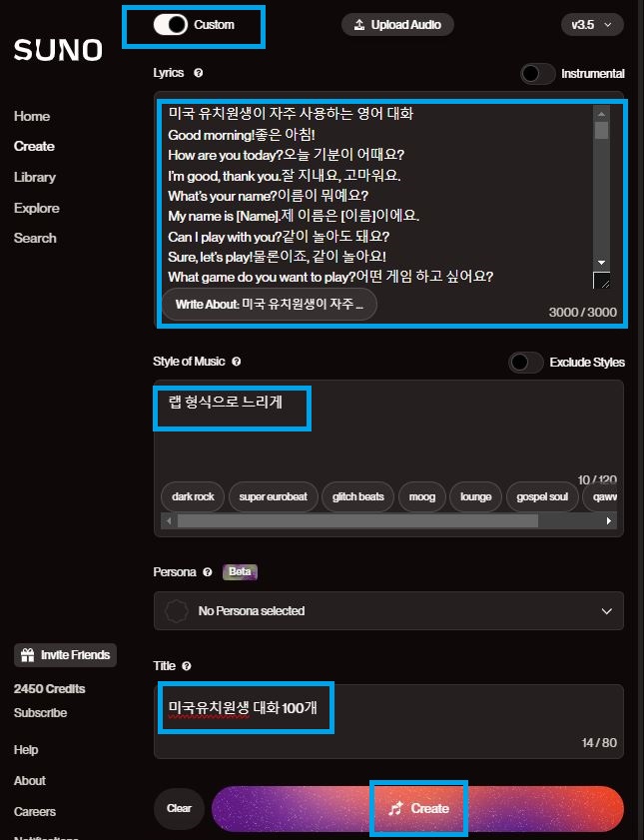The width and height of the screenshot is (644, 840).
Task: Toggle the Custom mode switch
Action: click(x=170, y=25)
